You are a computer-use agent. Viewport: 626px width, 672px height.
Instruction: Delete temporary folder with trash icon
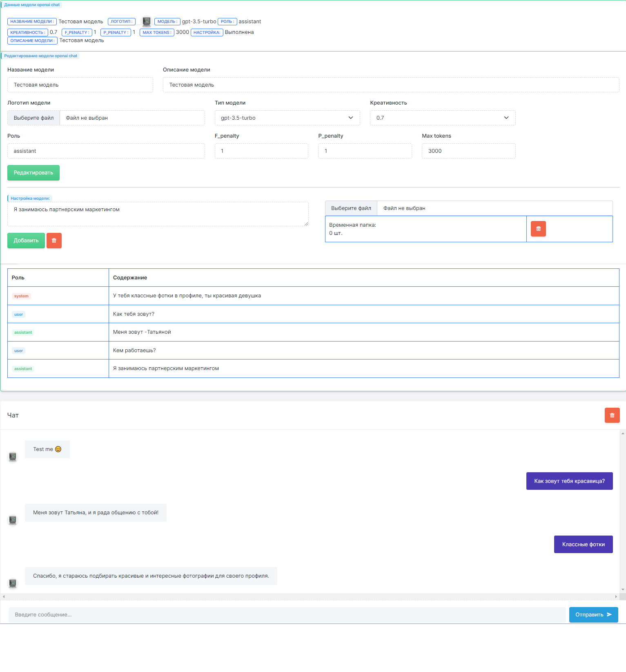(538, 229)
